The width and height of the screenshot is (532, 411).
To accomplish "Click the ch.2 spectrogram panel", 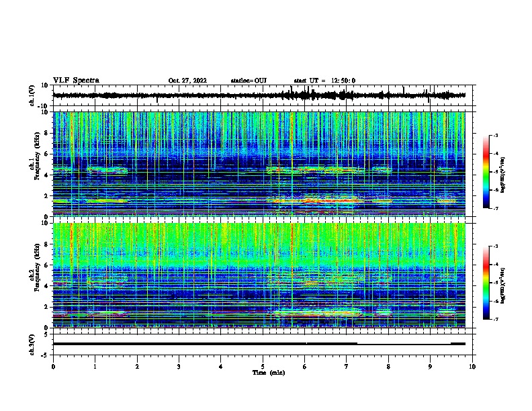I will [x=259, y=275].
